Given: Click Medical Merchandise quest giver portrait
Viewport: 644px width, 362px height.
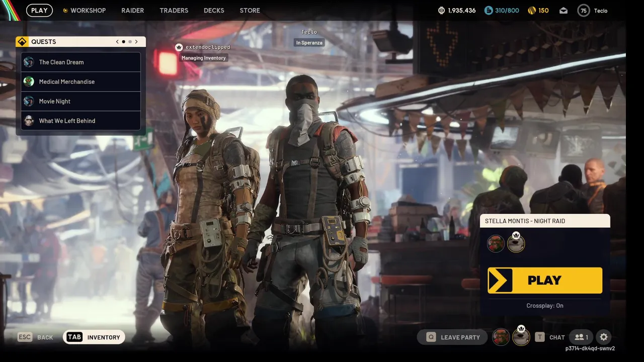Looking at the screenshot, I should (x=29, y=81).
